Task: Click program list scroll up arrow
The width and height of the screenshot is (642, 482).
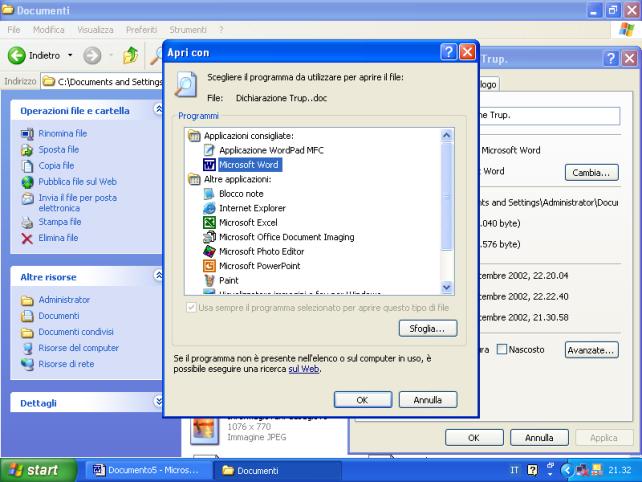Action: (447, 135)
